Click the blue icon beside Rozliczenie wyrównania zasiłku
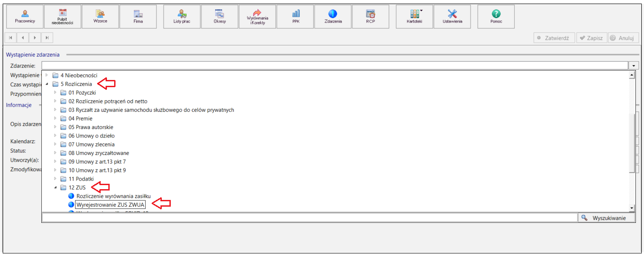The height and width of the screenshot is (257, 644). coord(71,196)
